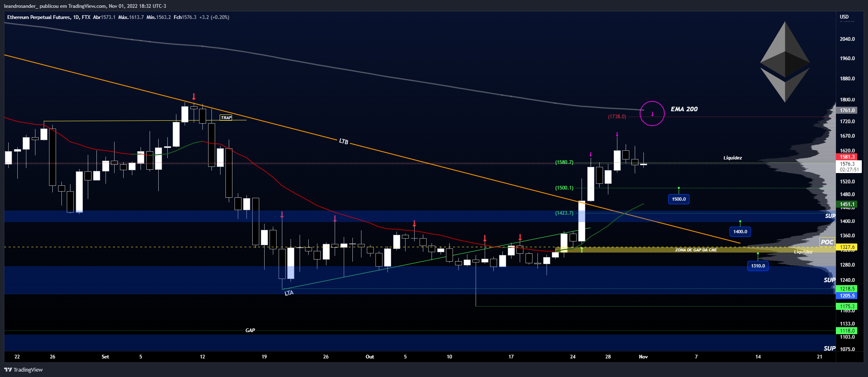The image size is (868, 377).
Task: Click the (1738.0) red price annotation
Action: pyautogui.click(x=617, y=117)
